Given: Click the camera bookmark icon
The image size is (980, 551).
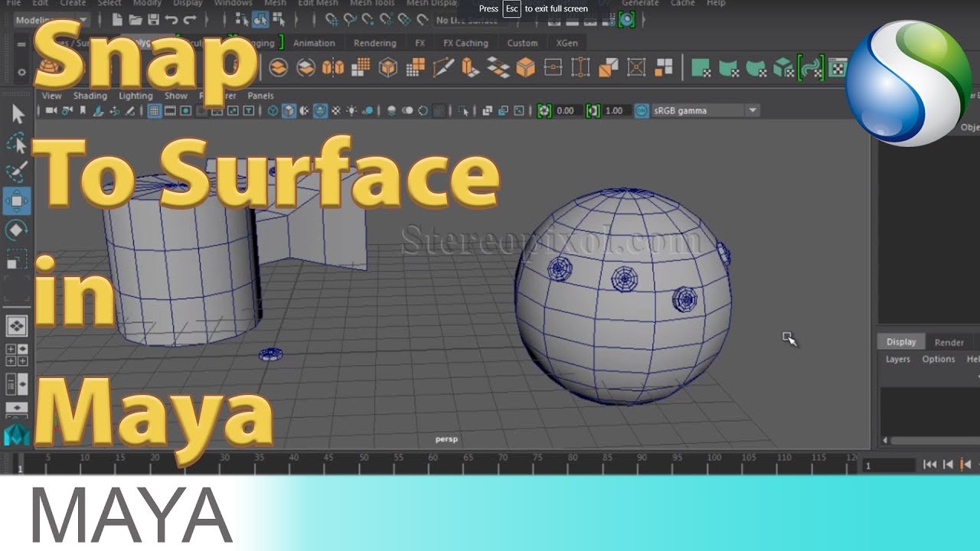Looking at the screenshot, I should point(83,111).
